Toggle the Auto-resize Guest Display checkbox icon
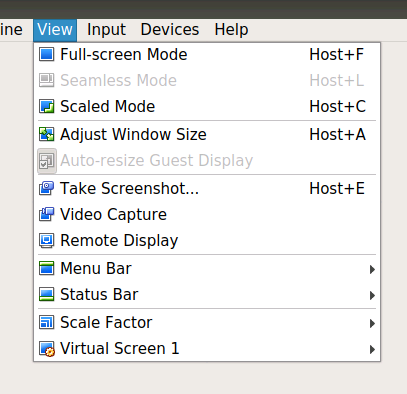This screenshot has width=407, height=394. [x=47, y=161]
